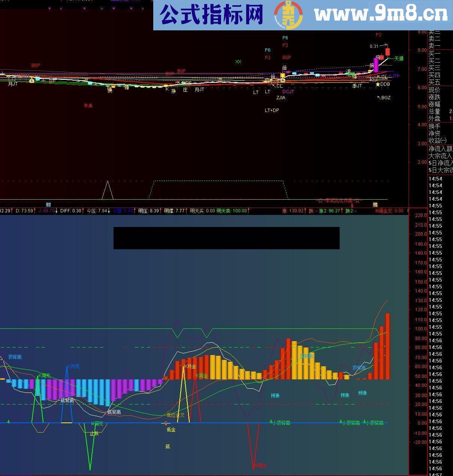The height and width of the screenshot is (476, 453).
Task: Click the gold coin logo in banner
Action: click(x=288, y=15)
